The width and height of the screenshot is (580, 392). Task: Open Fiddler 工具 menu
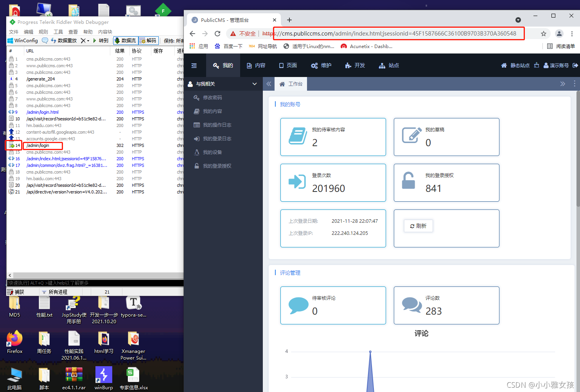click(58, 32)
